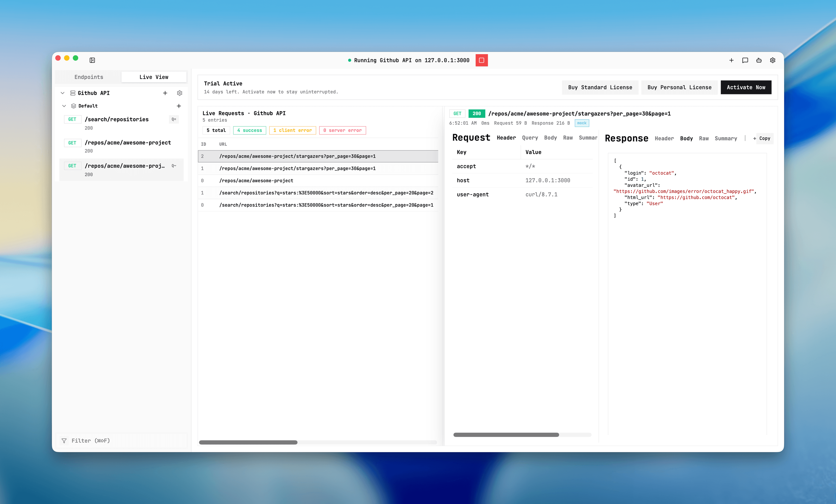Image resolution: width=836 pixels, height=504 pixels.
Task: Click the app logo icon top left
Action: point(92,60)
